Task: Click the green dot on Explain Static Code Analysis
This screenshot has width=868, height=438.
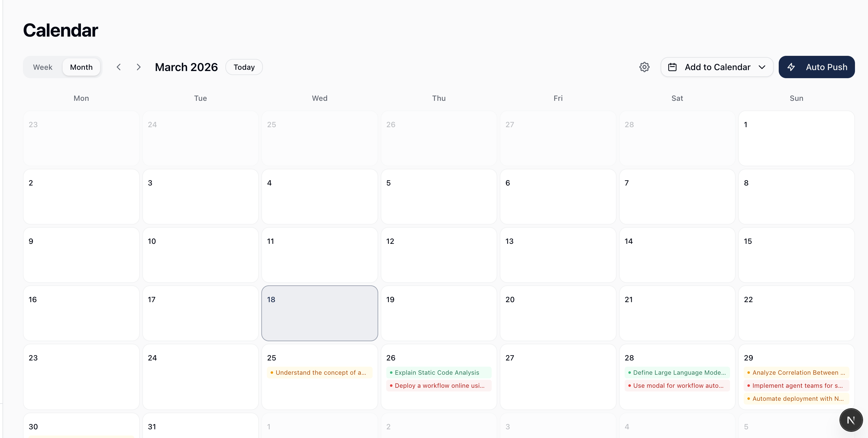Action: point(391,372)
